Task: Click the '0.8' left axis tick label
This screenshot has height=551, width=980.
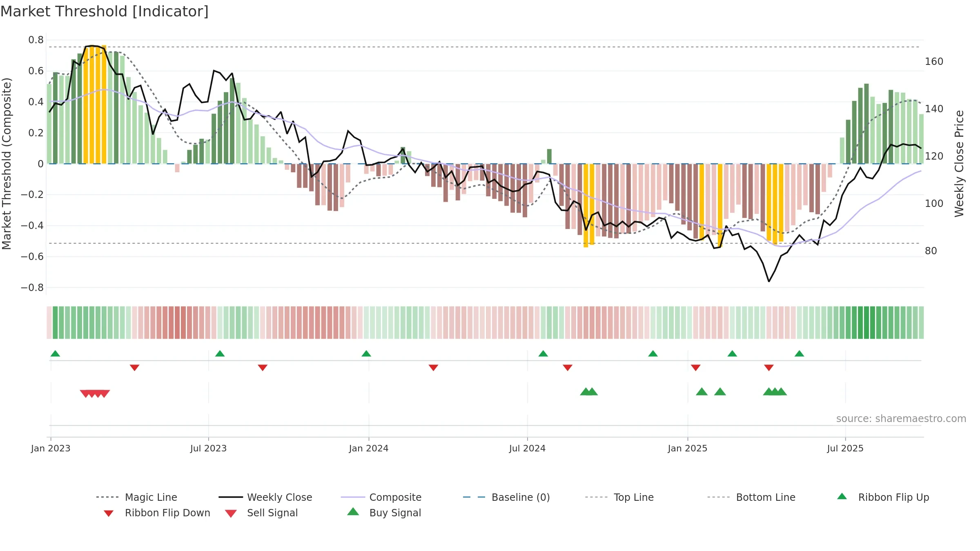Action: pos(36,40)
